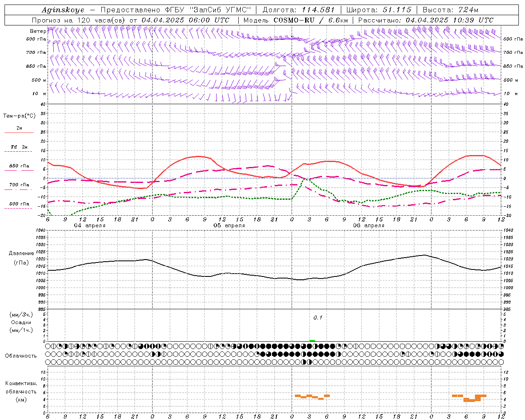Click the 500 гПа temperature legend entry
Image resolution: width=525 pixels, height=420 pixels.
(19, 203)
